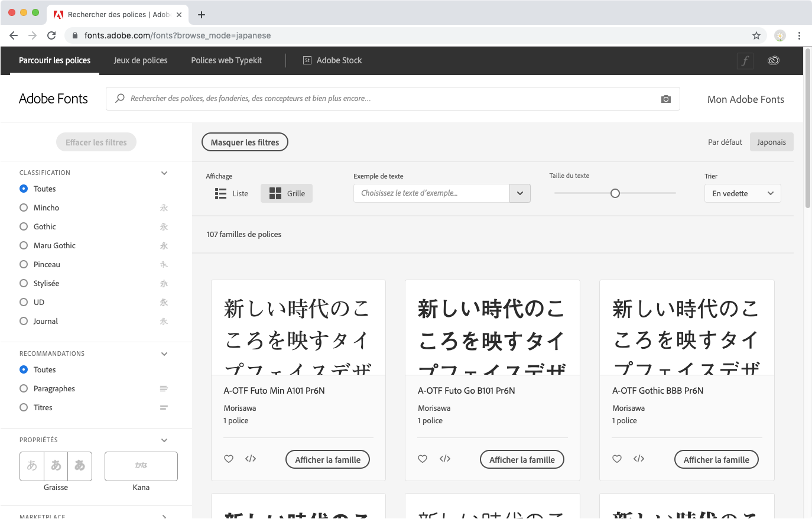Select the heavy weight あ icon
Image resolution: width=812 pixels, height=519 pixels.
(80, 466)
